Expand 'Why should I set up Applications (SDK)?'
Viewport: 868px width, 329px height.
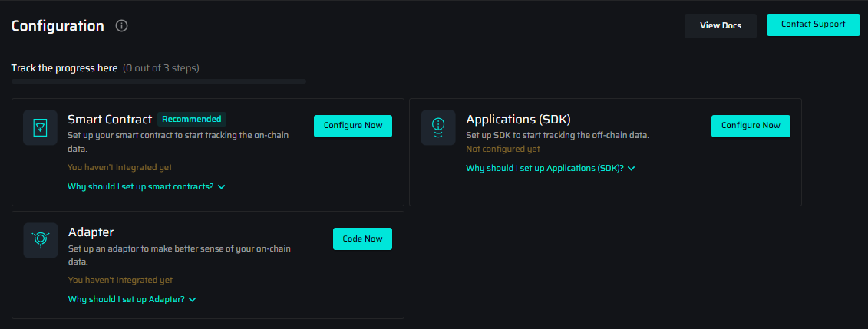(x=550, y=168)
